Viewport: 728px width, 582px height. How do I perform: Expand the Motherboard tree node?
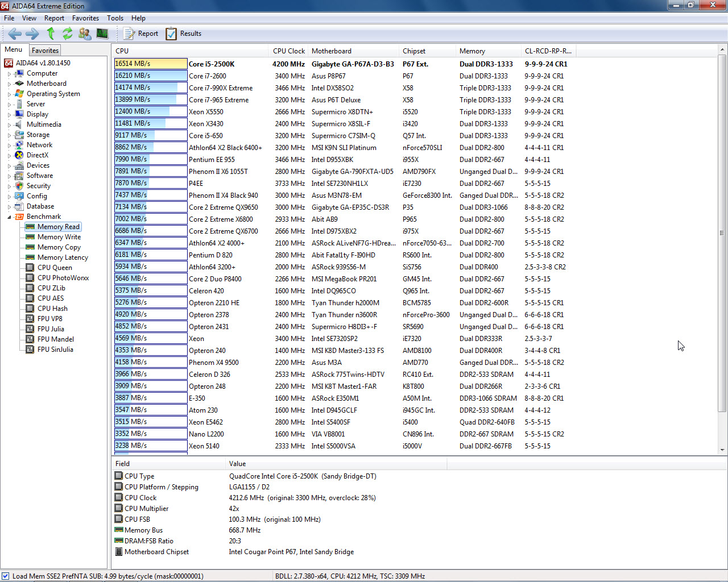pyautogui.click(x=9, y=84)
